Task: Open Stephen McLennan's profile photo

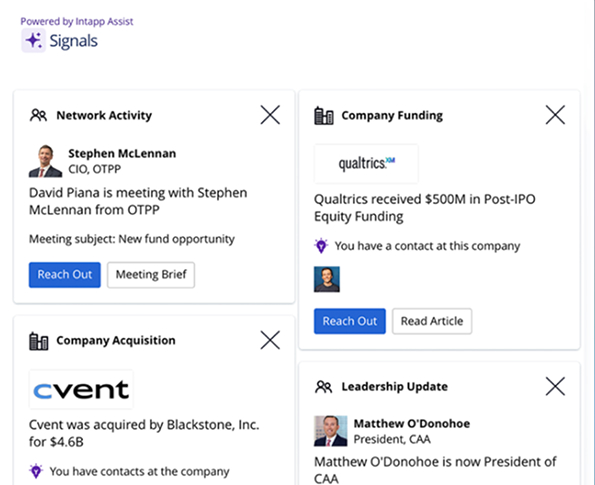Action: 45,161
